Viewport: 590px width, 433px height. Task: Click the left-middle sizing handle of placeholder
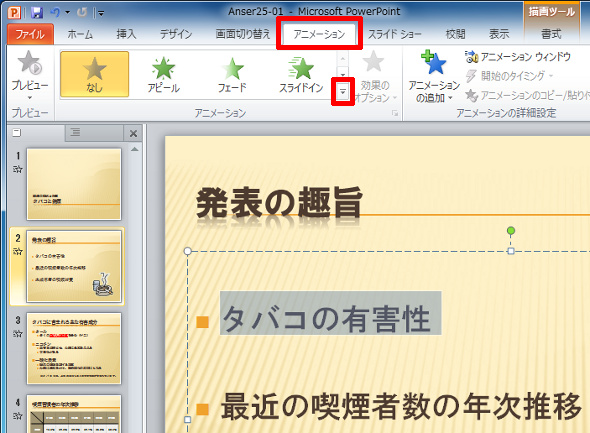(x=187, y=419)
